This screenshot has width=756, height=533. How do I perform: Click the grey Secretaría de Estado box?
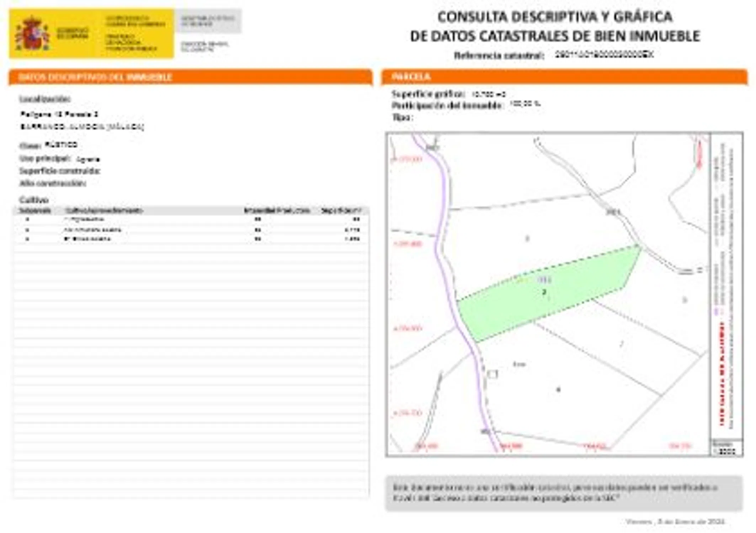coord(208,21)
